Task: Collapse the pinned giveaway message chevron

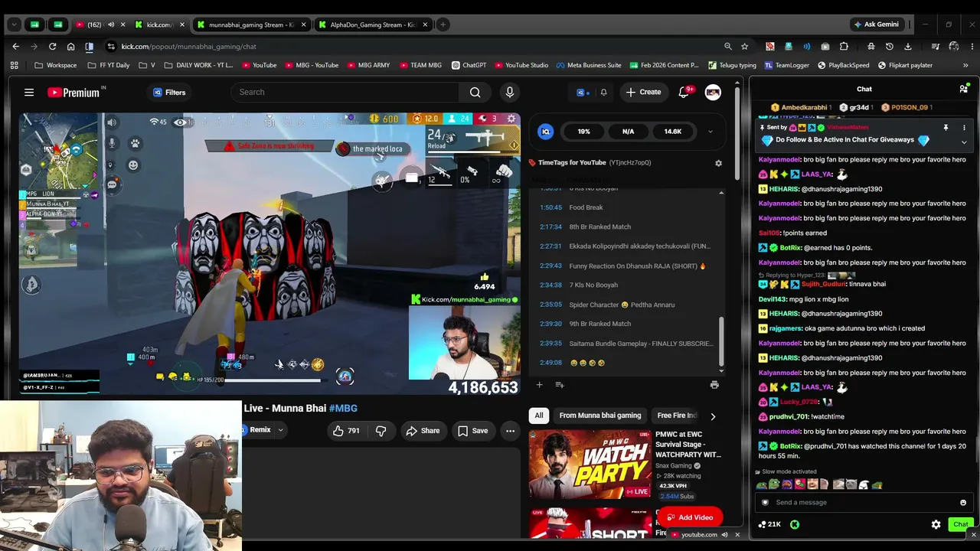Action: [x=964, y=142]
